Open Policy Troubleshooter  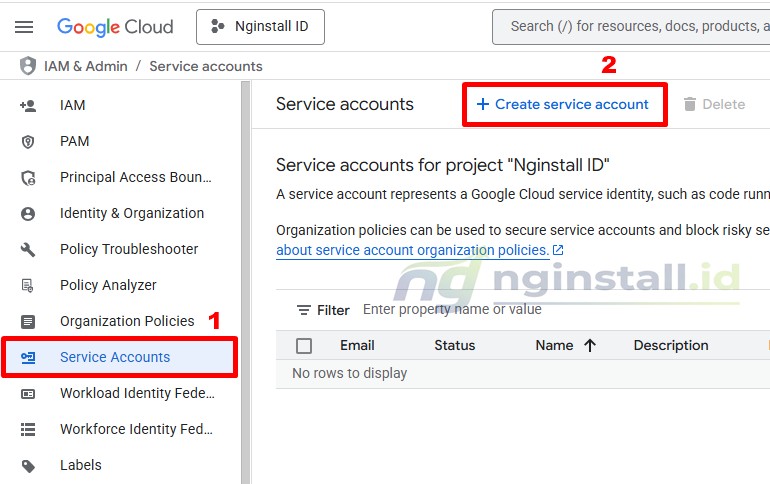pyautogui.click(x=129, y=249)
